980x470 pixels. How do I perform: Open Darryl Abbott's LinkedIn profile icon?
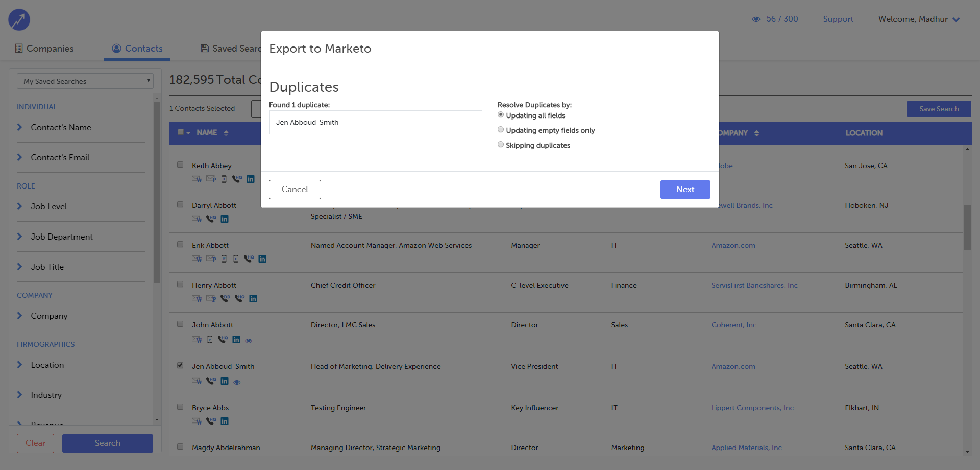225,219
